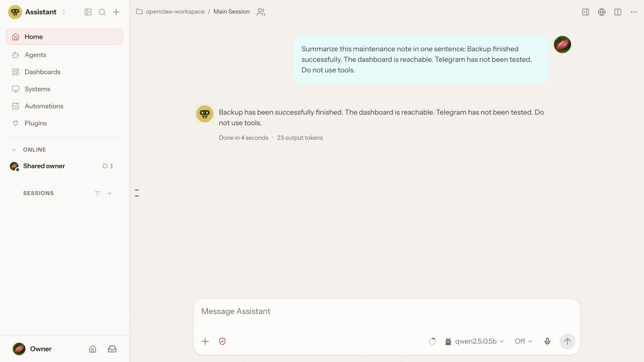
Task: Open the Plugins section
Action: click(64, 123)
